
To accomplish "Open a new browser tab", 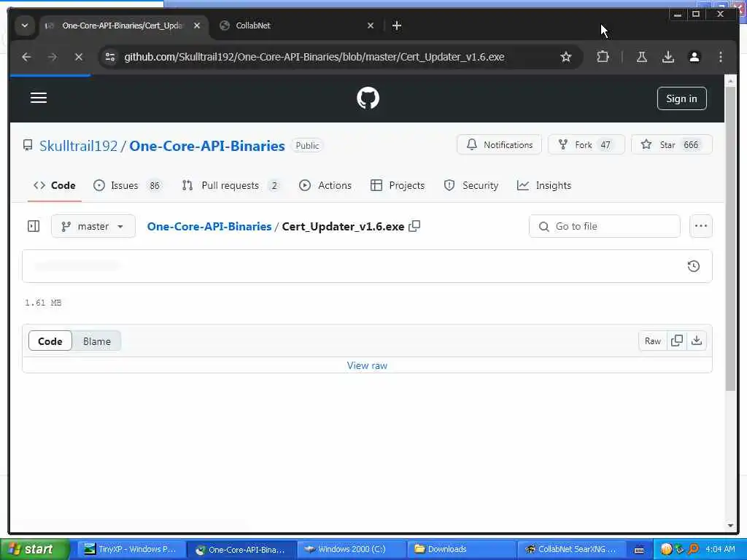I will 396,26.
